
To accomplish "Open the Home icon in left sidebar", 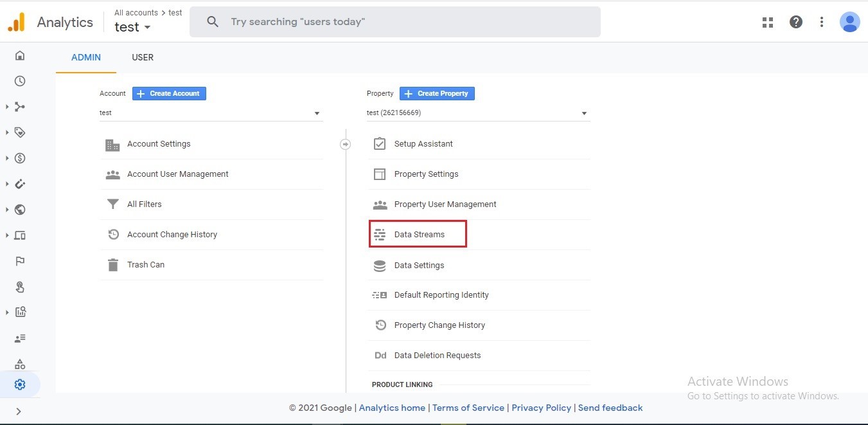I will tap(20, 56).
